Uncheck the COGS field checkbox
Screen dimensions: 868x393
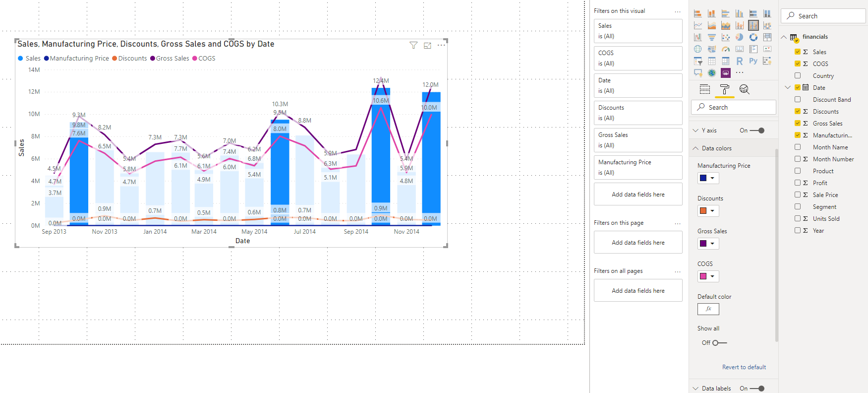point(798,64)
